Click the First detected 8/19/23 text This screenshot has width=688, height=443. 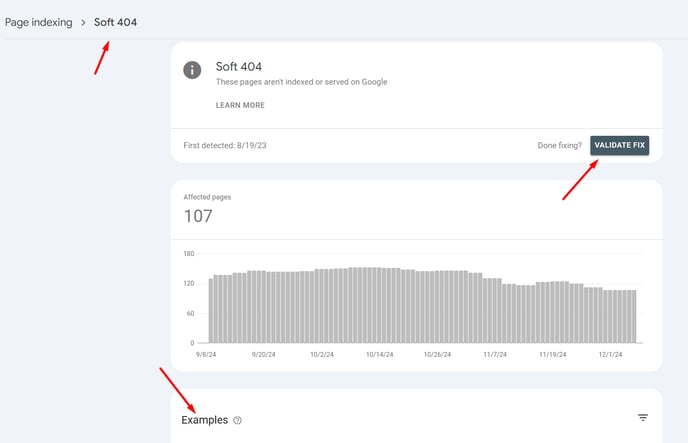[x=225, y=145]
